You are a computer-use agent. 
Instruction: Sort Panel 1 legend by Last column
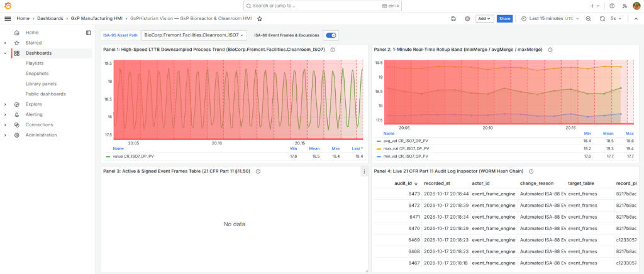coord(357,149)
